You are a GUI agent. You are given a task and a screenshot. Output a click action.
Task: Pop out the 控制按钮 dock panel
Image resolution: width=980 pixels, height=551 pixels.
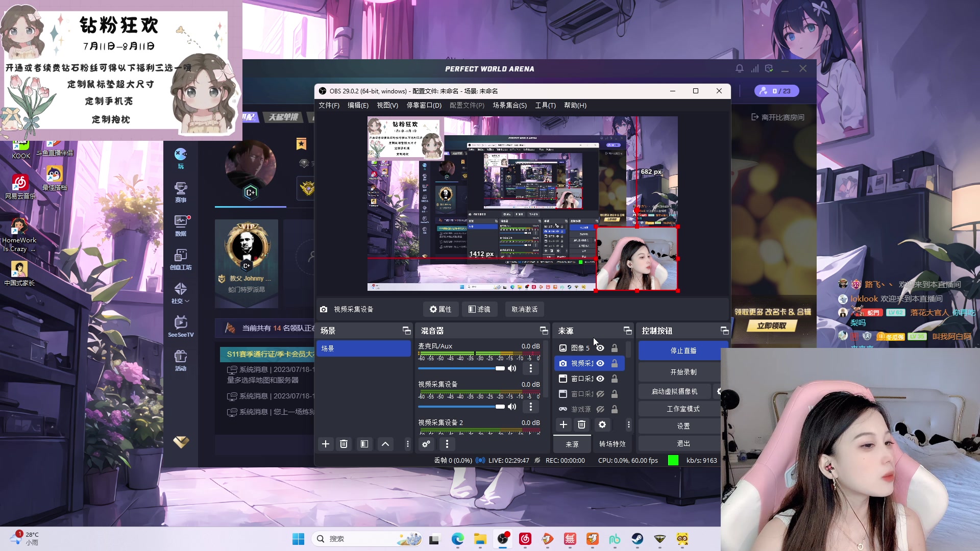pos(724,331)
